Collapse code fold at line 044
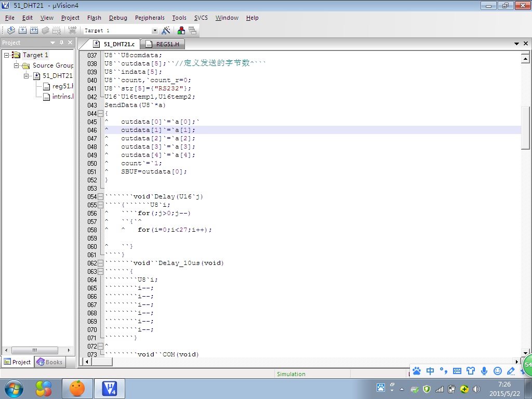The image size is (532, 399). click(x=100, y=114)
